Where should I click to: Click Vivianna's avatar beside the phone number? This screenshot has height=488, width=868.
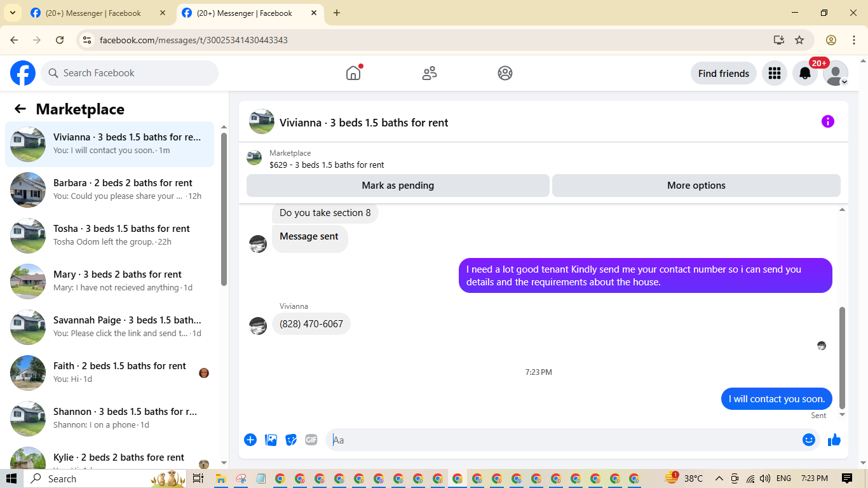[x=258, y=326]
